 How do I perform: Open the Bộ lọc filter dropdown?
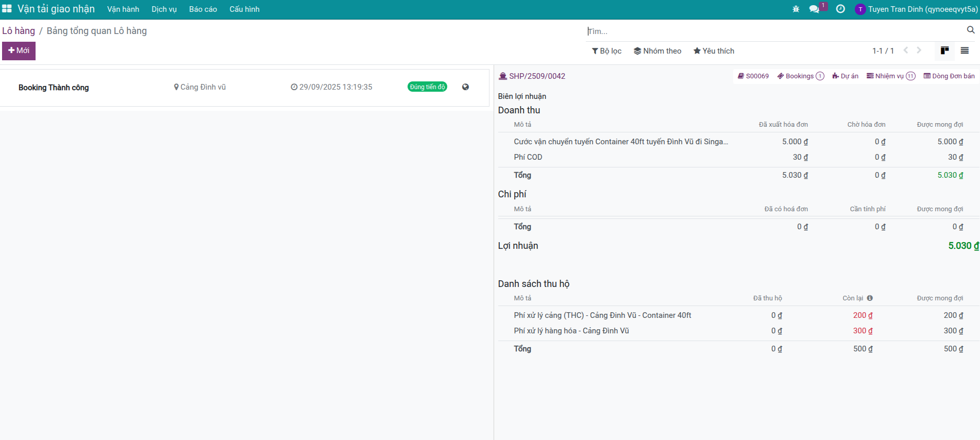(x=606, y=51)
